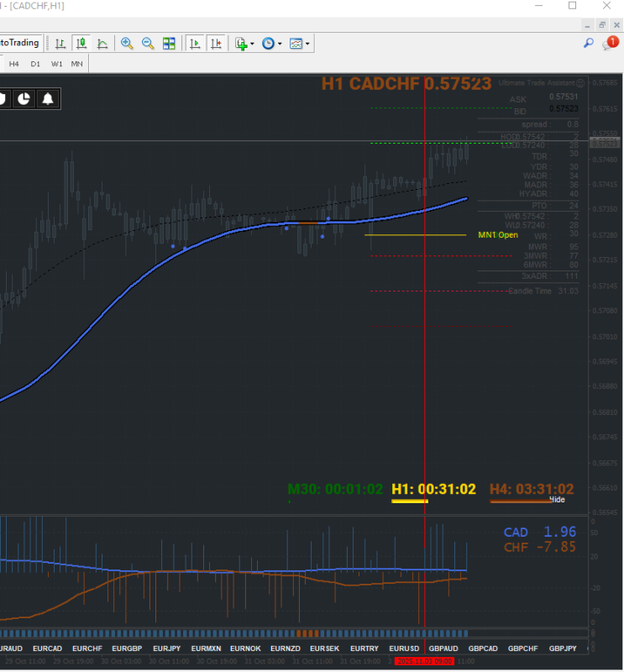This screenshot has width=624, height=672.
Task: Switch chart to bar chart mode
Action: pyautogui.click(x=60, y=44)
